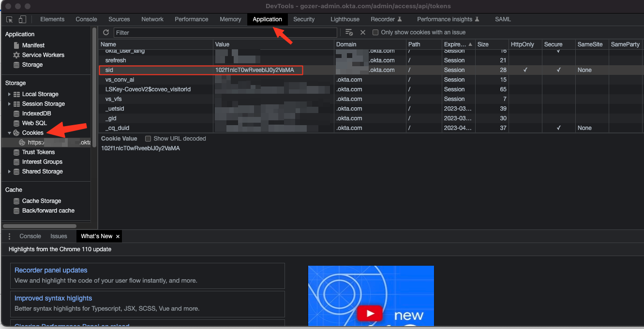Click the Improved syntax highlights link
This screenshot has height=329, width=644.
(x=53, y=298)
